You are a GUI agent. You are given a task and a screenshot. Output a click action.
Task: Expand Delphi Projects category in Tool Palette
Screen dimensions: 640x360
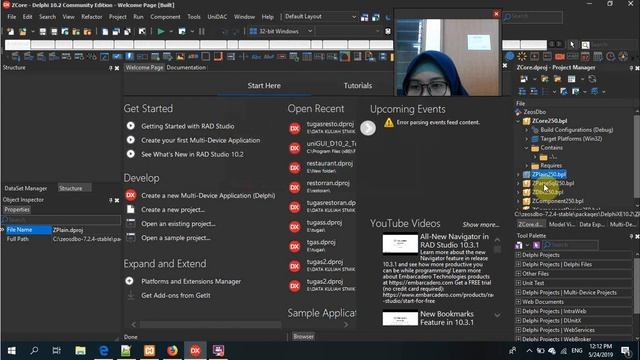click(x=518, y=255)
